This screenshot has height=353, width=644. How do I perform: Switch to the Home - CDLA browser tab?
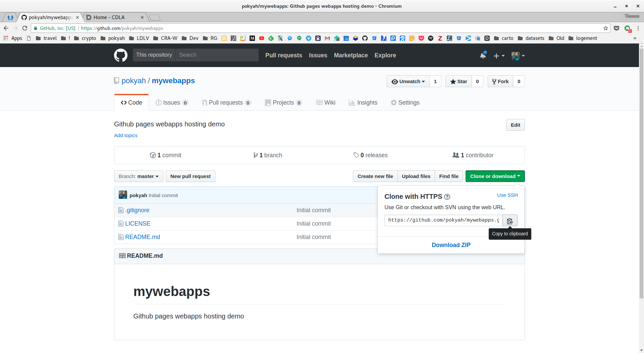(114, 17)
